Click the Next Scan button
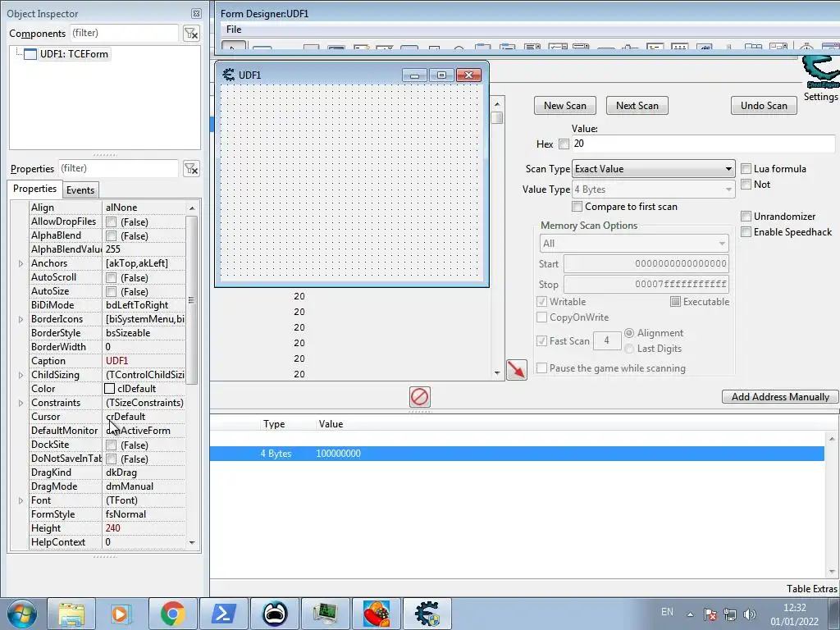Viewport: 840px width, 630px height. 637,106
